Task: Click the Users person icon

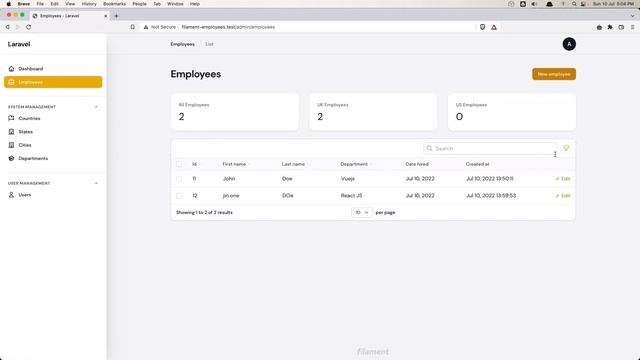Action: (x=11, y=195)
